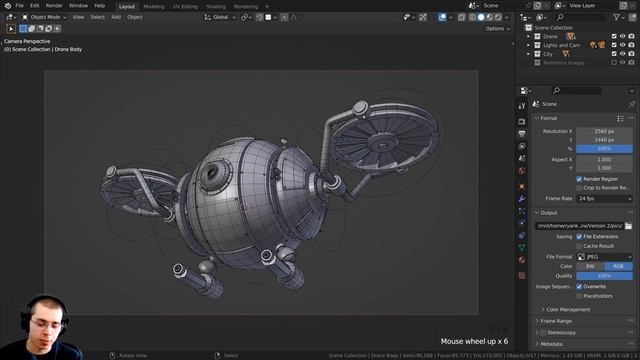640x360 pixels.
Task: Open the Modifier properties wrench tab
Action: point(522,198)
